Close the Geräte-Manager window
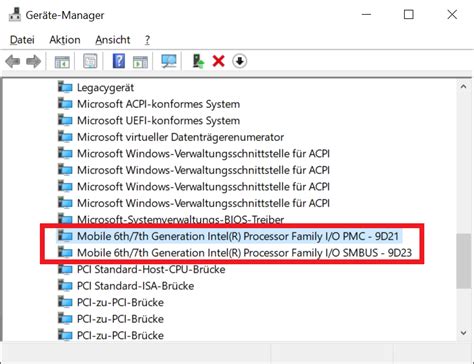Image resolution: width=474 pixels, height=364 pixels. pyautogui.click(x=452, y=15)
